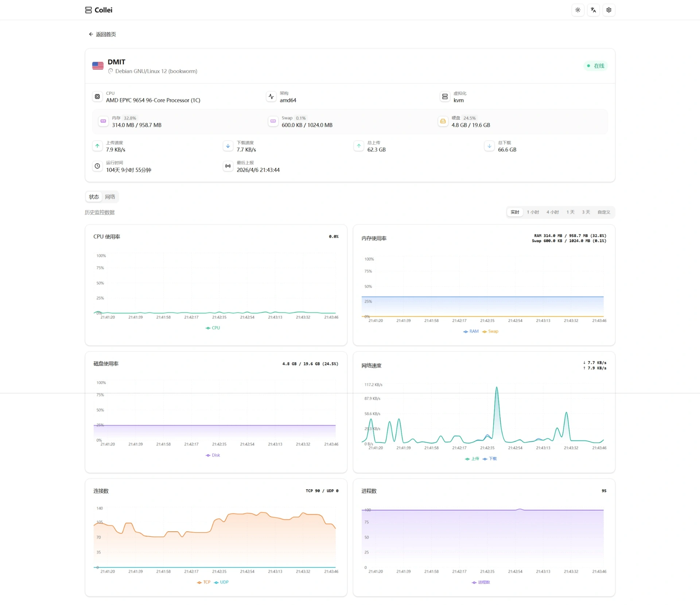Toggle light/dark theme with the sun icon
Screen dimensions: 700x605
coord(577,10)
